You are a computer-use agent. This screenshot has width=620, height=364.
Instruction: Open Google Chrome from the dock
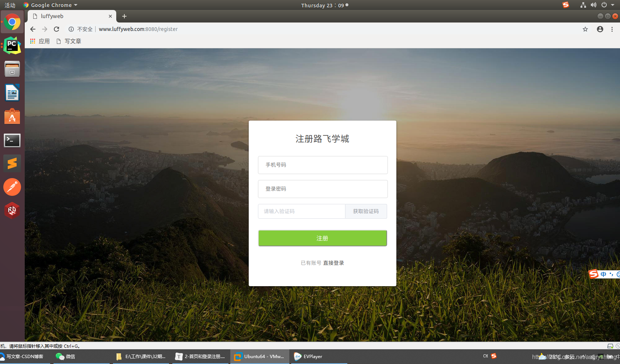tap(12, 22)
